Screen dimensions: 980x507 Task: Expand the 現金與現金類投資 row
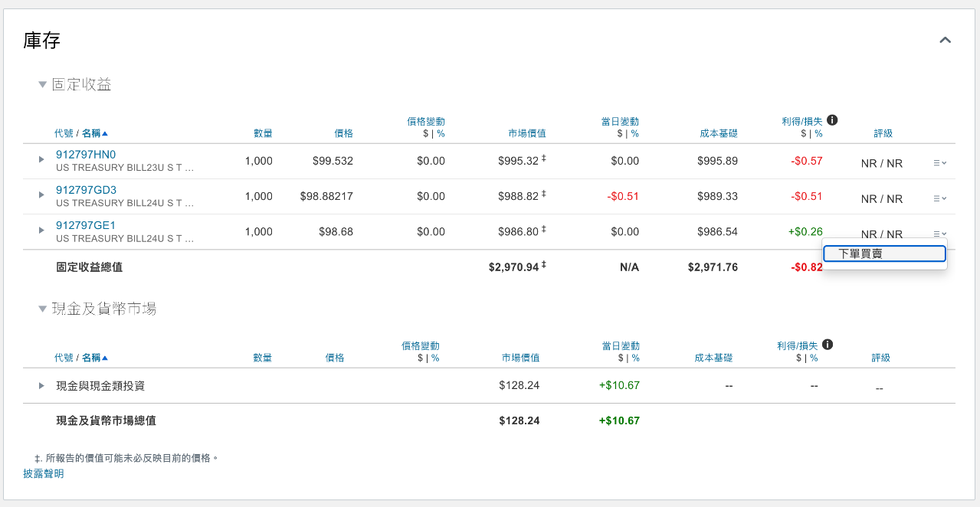point(41,385)
